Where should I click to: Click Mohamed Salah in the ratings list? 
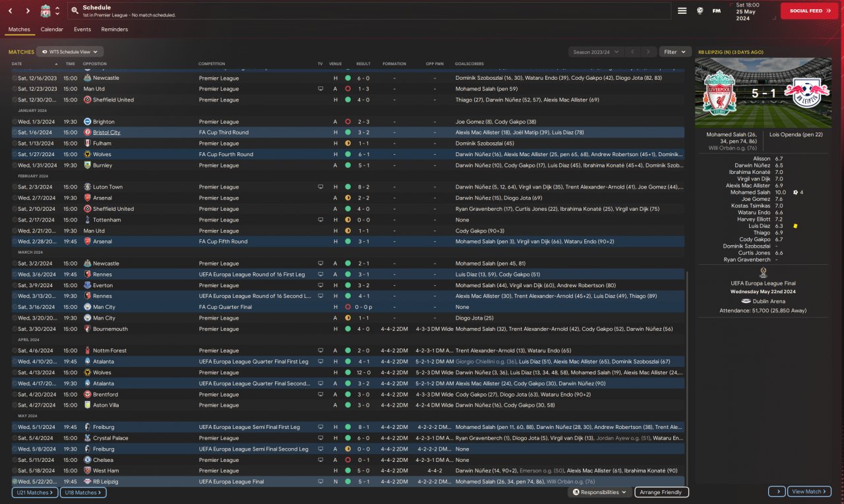[750, 192]
